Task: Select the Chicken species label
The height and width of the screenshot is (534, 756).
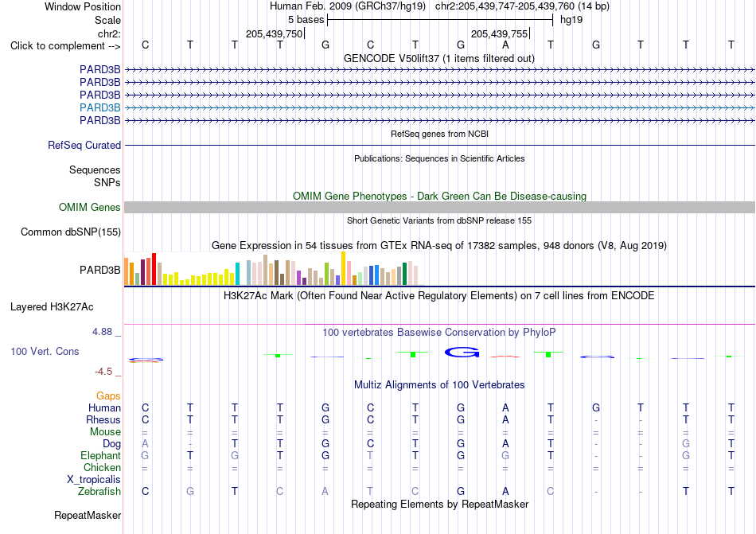Action: pyautogui.click(x=102, y=467)
